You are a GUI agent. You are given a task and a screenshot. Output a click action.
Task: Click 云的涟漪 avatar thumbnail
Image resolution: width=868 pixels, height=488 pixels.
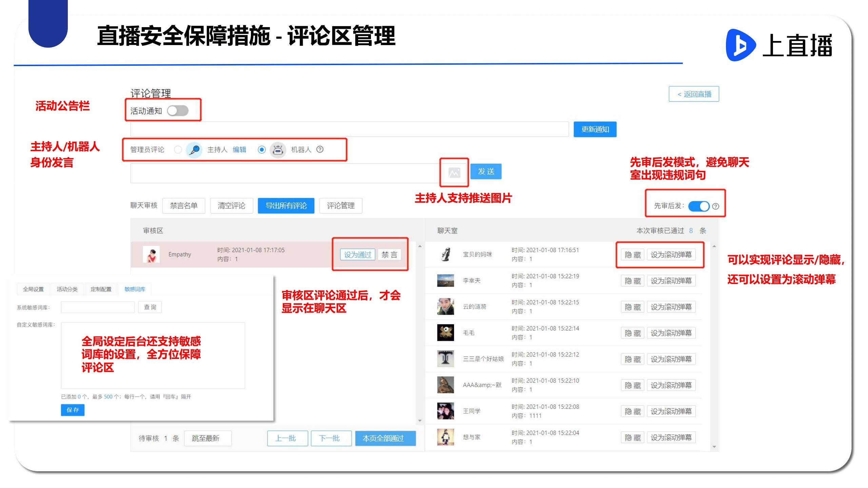click(446, 306)
